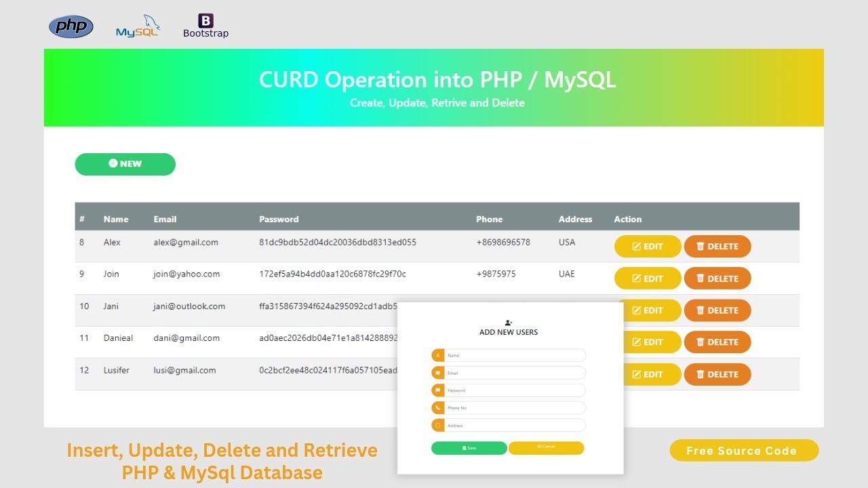
Task: Delete the Alex row
Action: click(x=717, y=247)
